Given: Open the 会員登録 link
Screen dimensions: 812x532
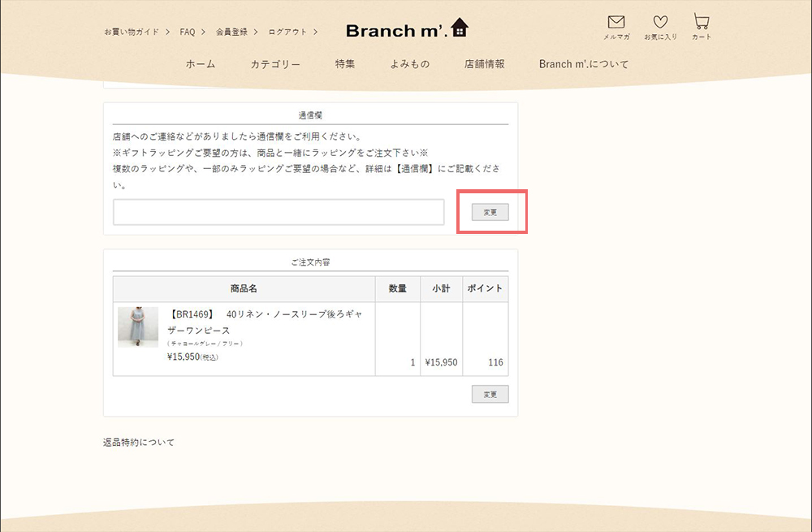Looking at the screenshot, I should pos(231,32).
